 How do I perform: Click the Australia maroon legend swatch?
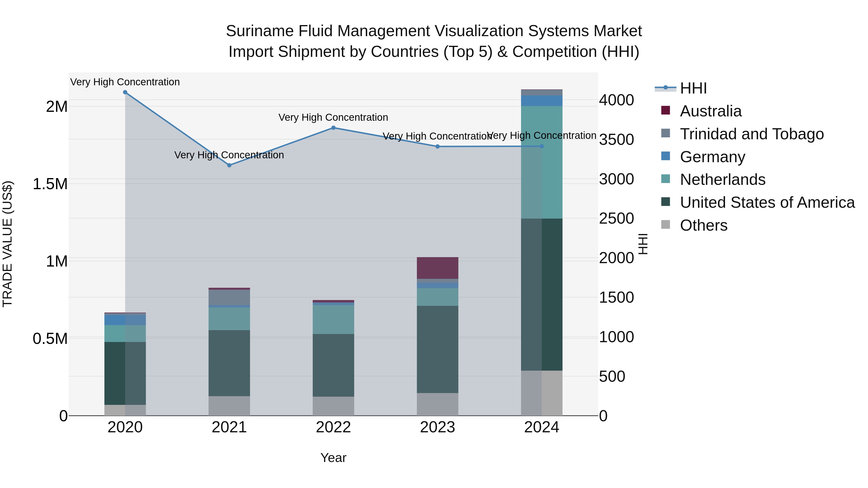[665, 110]
